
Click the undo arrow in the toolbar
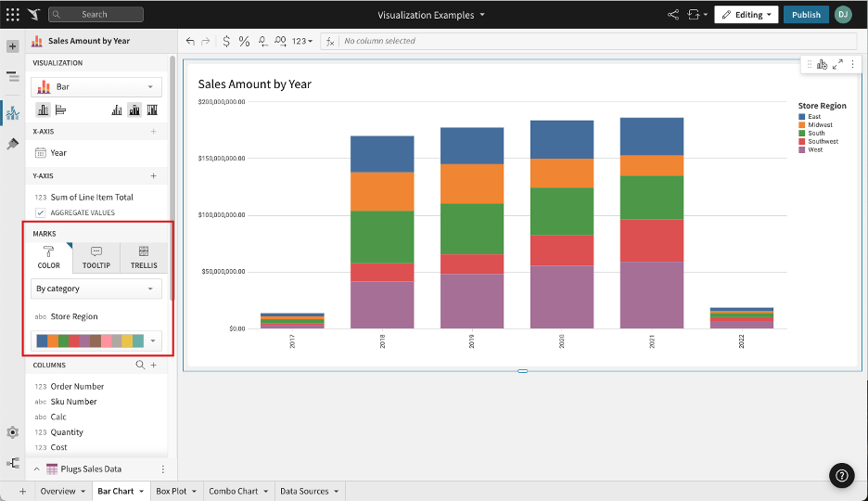tap(191, 41)
